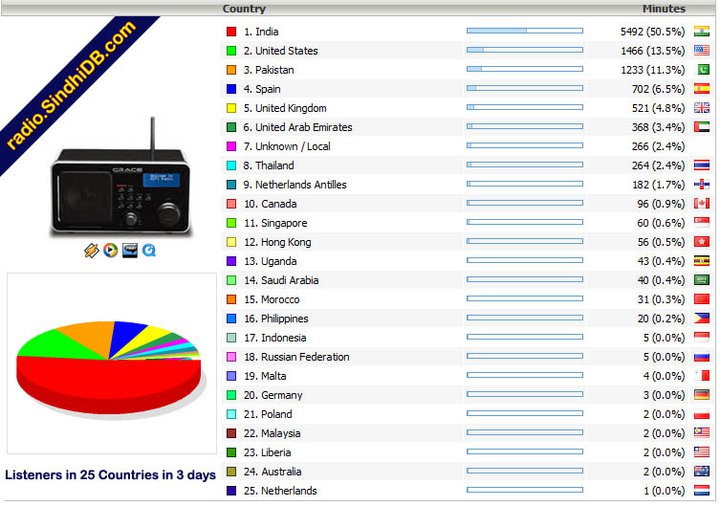The height and width of the screenshot is (506, 720).
Task: Click the Morocco flag icon
Action: tap(702, 299)
